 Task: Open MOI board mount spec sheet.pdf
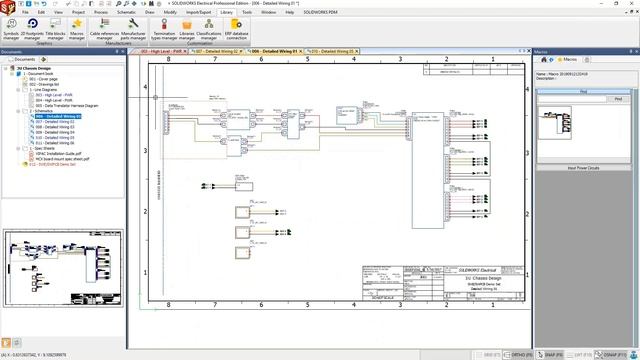tap(62, 159)
